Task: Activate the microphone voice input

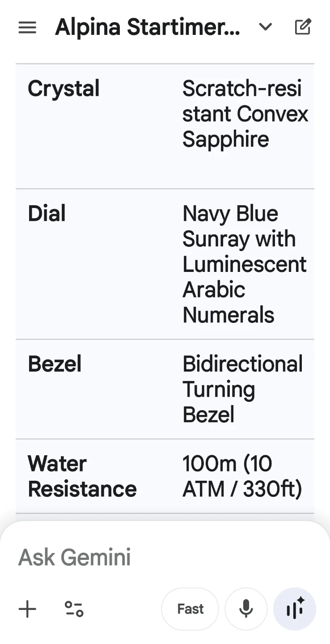Action: [246, 609]
